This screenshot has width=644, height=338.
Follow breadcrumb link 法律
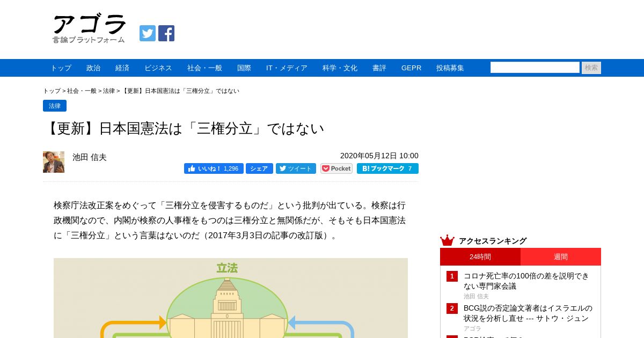point(109,91)
